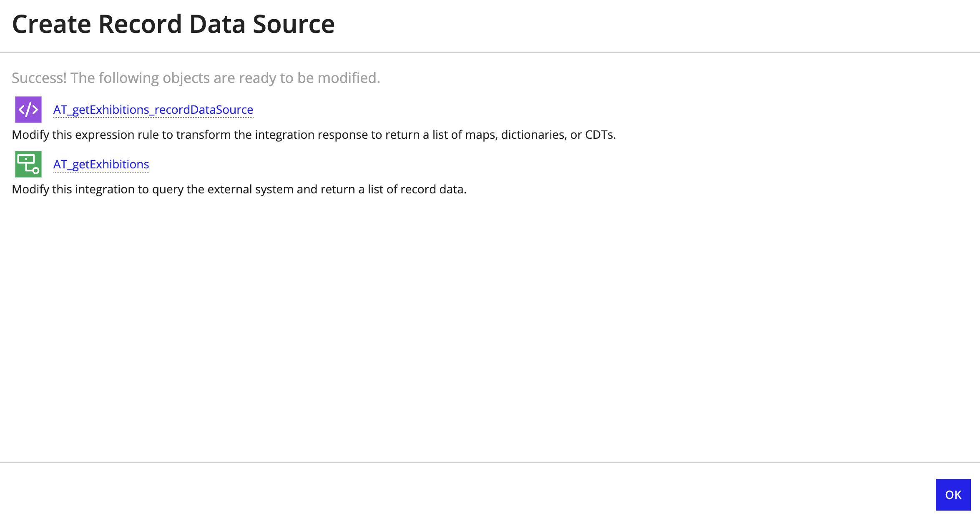Select the code brackets icon beside the record data source
Image resolution: width=980 pixels, height=521 pixels.
point(28,109)
